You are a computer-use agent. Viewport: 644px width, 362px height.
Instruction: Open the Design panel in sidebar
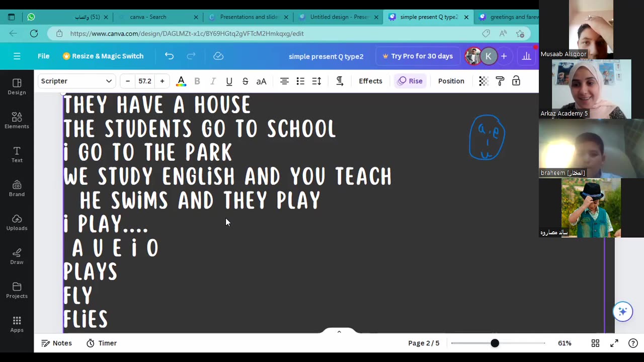(17, 86)
